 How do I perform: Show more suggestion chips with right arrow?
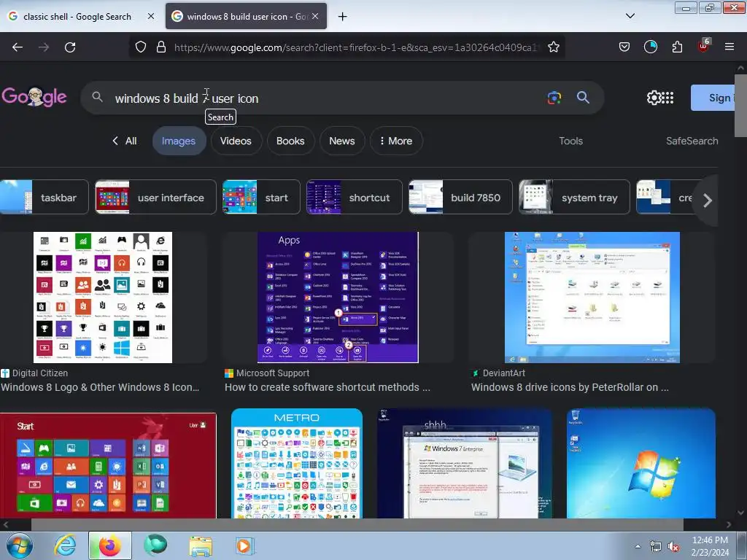point(708,200)
